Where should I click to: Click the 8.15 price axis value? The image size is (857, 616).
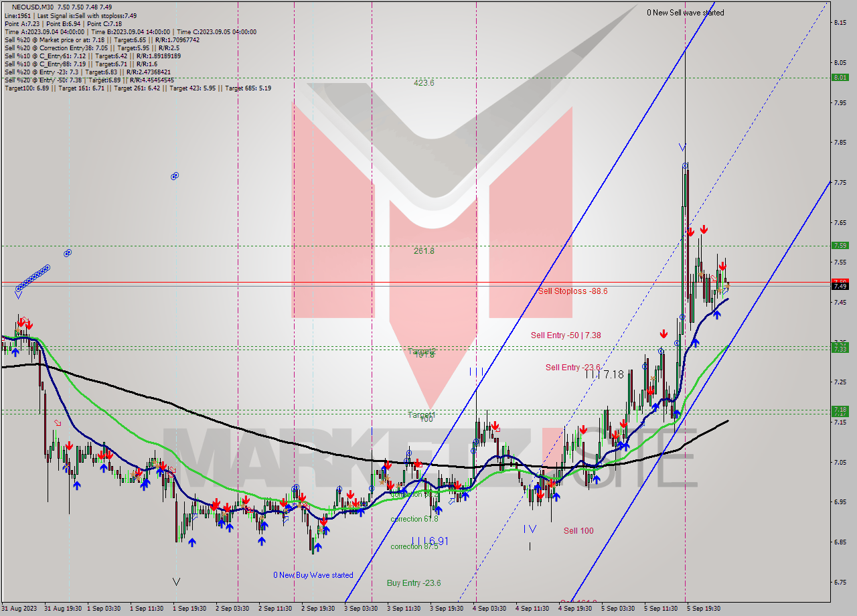click(841, 23)
